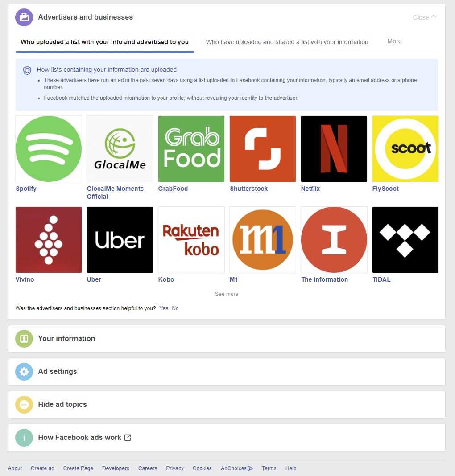Viewport: 455px width, 476px height.
Task: Select the Vivino grape logo
Action: click(x=49, y=240)
